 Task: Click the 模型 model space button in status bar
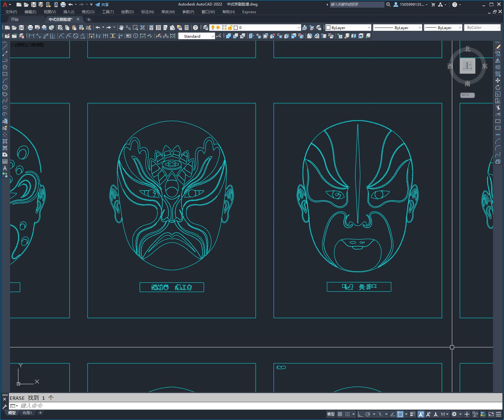[x=331, y=414]
